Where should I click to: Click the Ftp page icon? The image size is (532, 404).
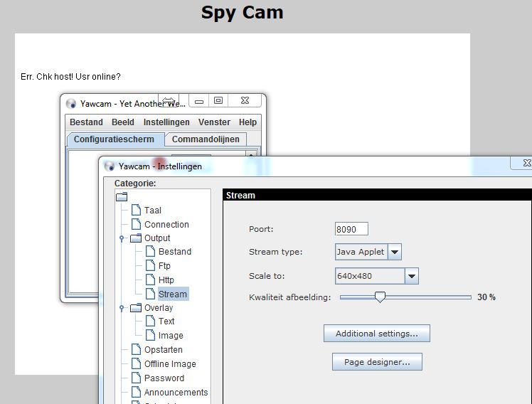click(150, 266)
